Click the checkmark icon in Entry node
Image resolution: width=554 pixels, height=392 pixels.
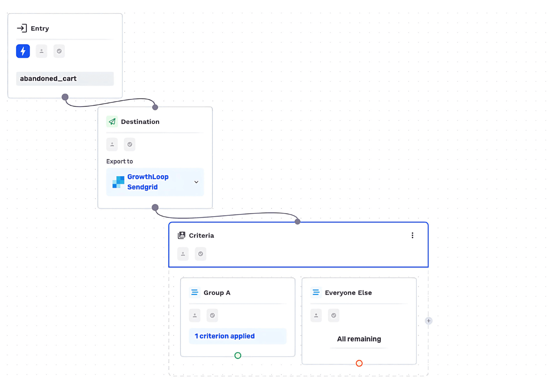(x=59, y=51)
